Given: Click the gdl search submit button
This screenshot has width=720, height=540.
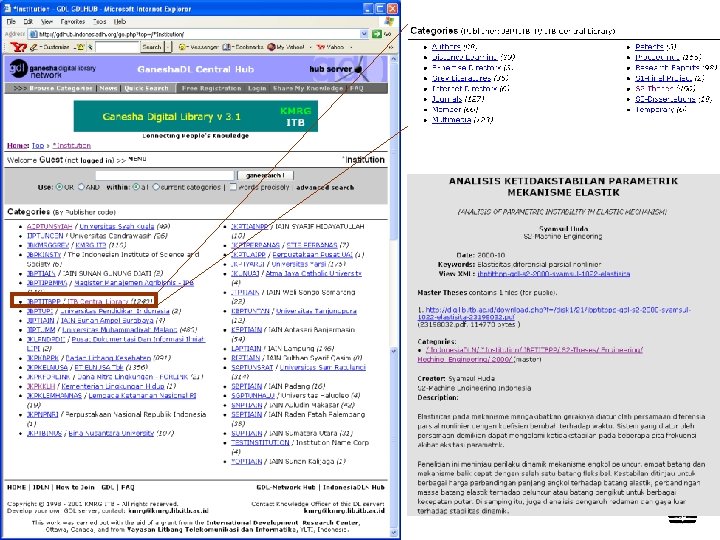Looking at the screenshot, I should (x=265, y=175).
